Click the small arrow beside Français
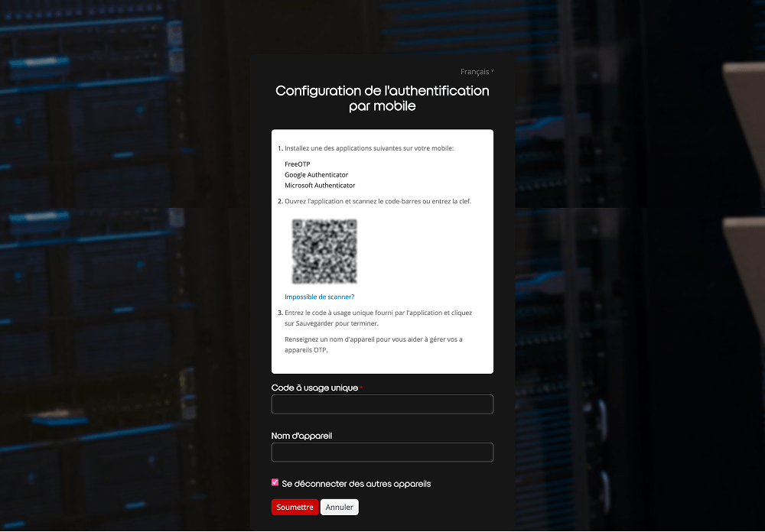Viewport: 765px width, 532px height. coord(493,72)
